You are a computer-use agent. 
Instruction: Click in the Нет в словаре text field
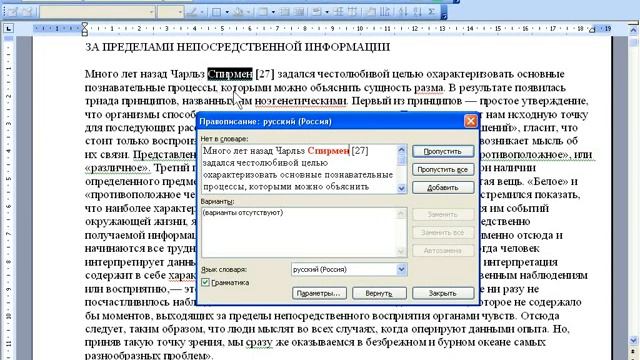pyautogui.click(x=299, y=169)
